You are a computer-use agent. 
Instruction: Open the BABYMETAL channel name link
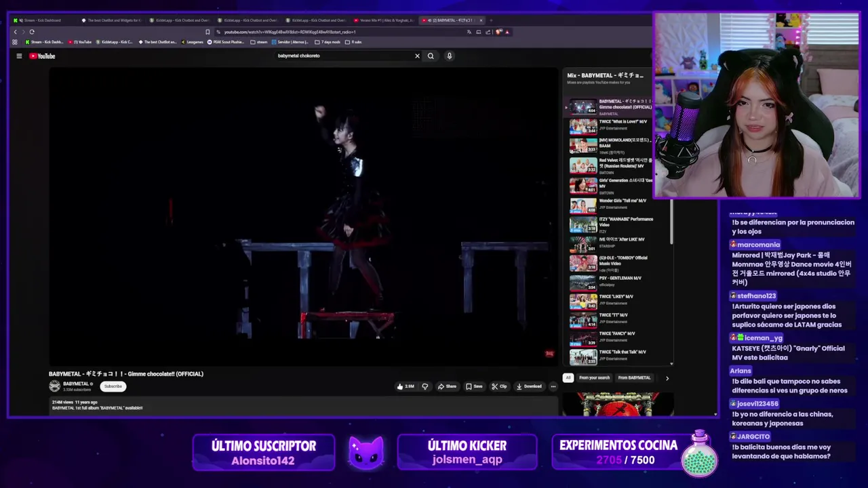coord(76,384)
